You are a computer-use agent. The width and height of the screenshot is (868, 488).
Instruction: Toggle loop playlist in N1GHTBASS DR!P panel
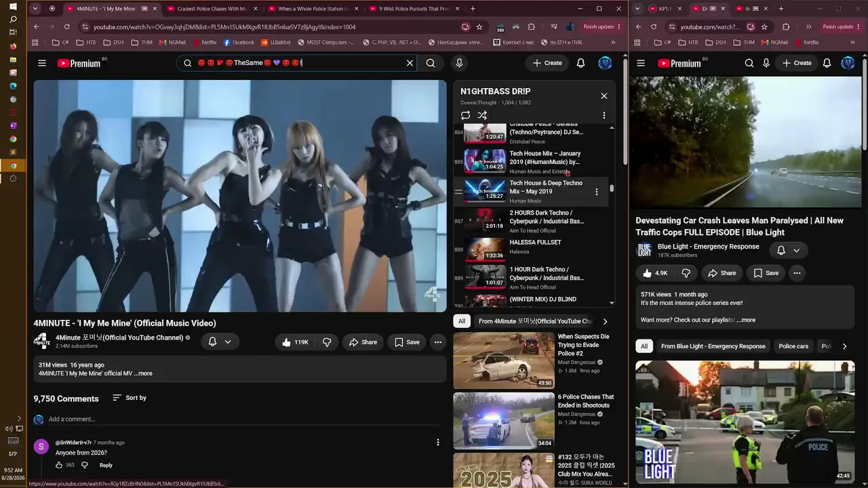pyautogui.click(x=465, y=115)
